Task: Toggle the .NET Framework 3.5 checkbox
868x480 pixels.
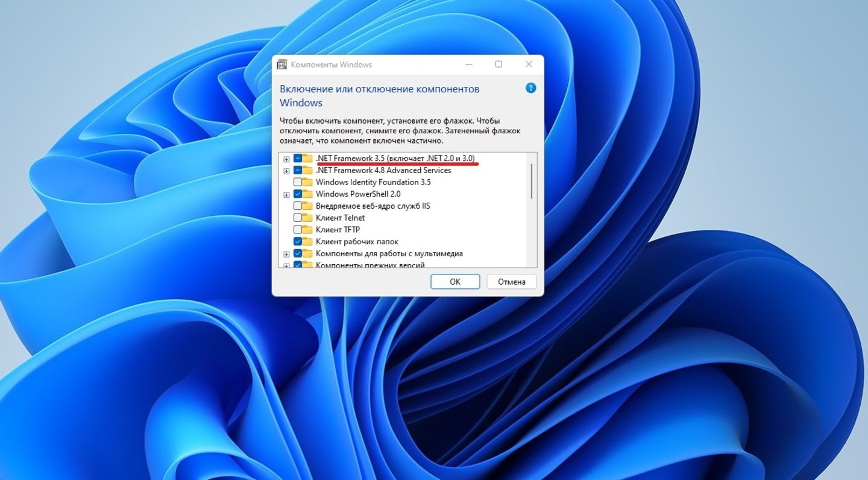Action: (x=298, y=158)
